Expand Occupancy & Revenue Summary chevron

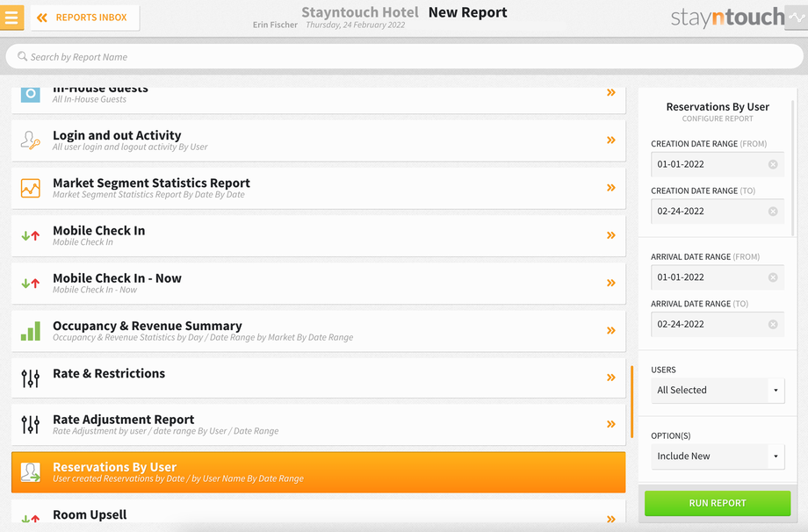[x=611, y=330]
